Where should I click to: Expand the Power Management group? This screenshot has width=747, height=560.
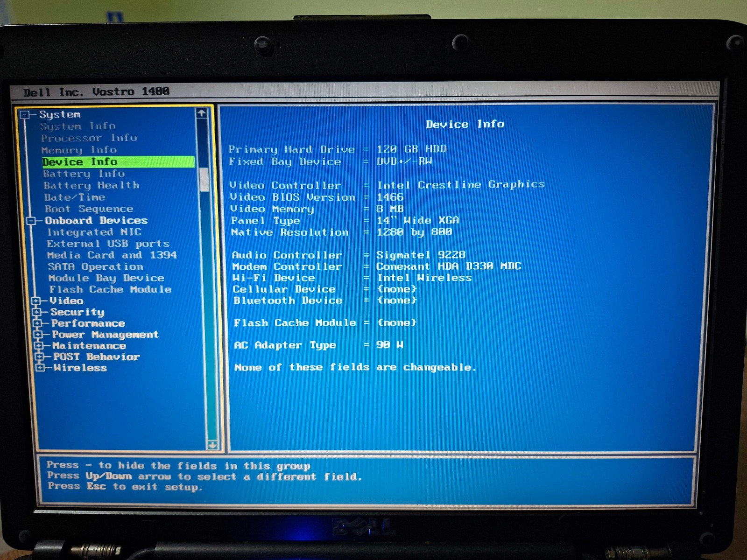[39, 335]
